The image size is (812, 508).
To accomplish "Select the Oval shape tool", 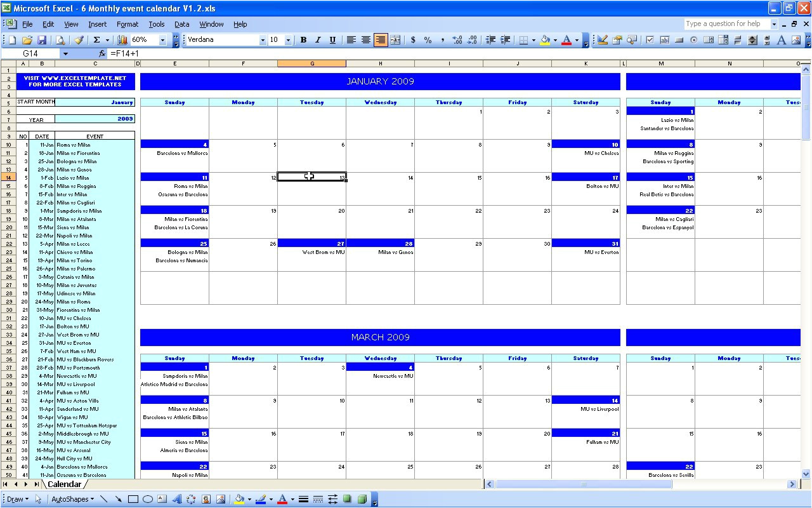I will [x=147, y=499].
